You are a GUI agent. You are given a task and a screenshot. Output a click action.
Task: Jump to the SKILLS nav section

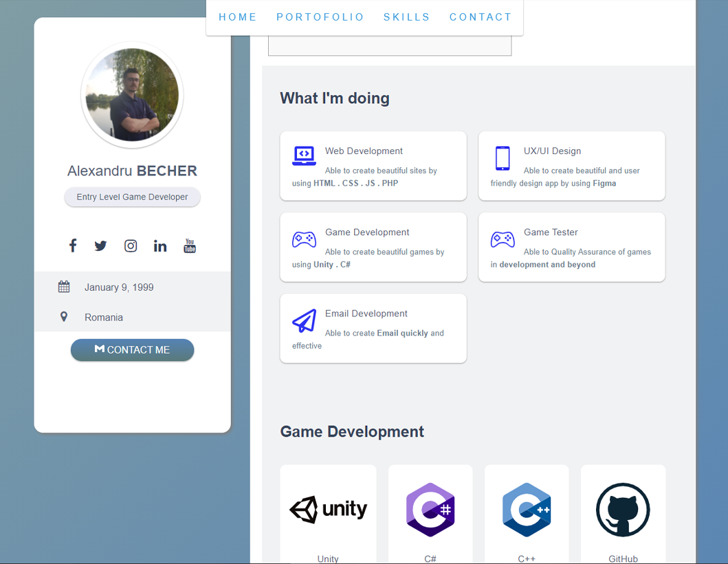tap(407, 17)
